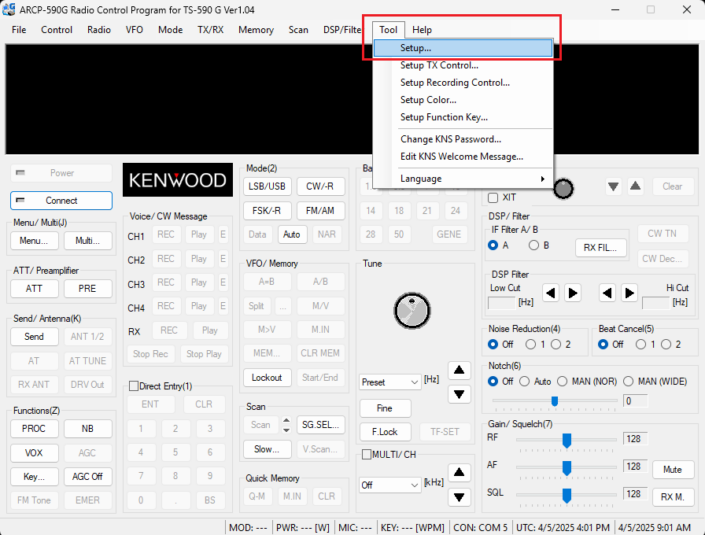Click the Notch value field showing 0
The image size is (705, 535).
coord(635,401)
